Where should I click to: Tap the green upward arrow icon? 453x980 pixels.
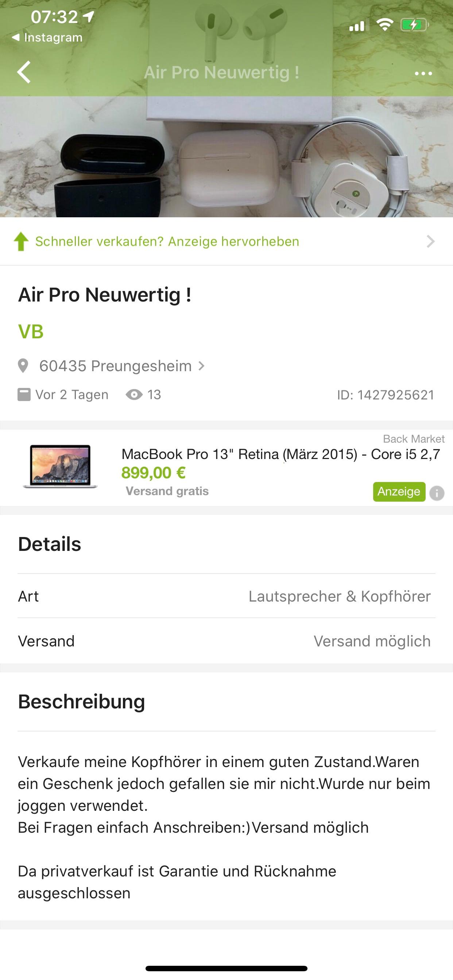[21, 242]
